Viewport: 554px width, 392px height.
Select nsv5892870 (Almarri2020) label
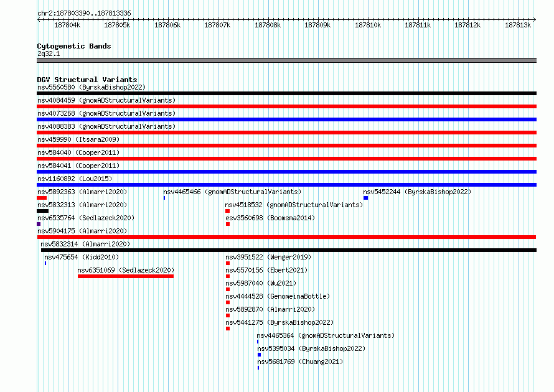coord(270,309)
